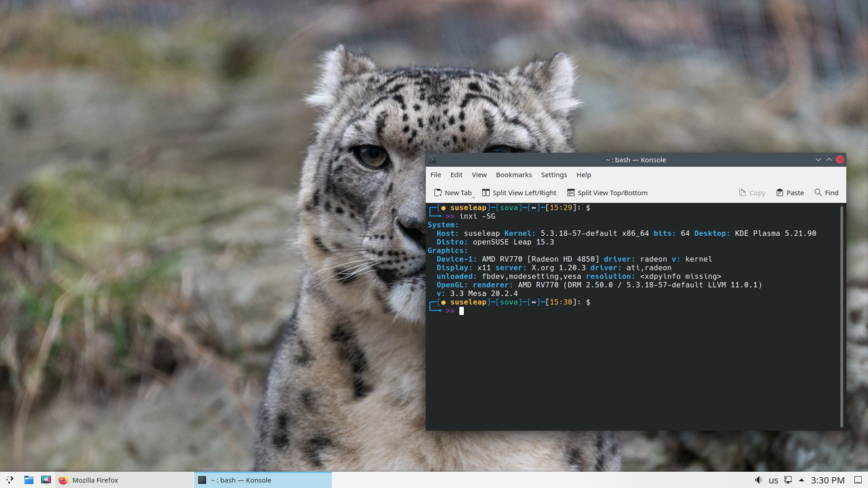
Task: Click the Konsole icon in title bar
Action: point(433,160)
